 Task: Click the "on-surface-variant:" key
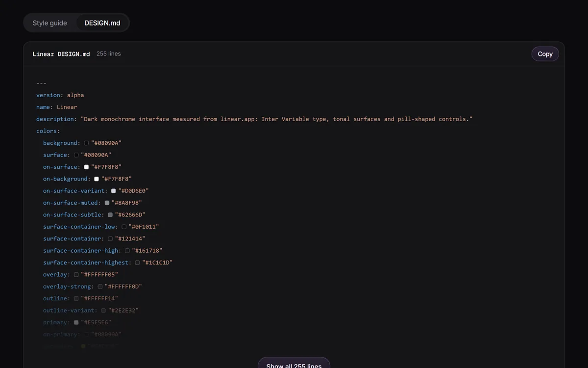coord(75,191)
